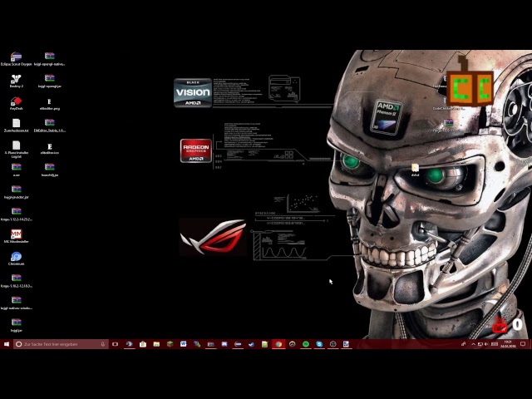The image size is (532, 399).
Task: Expand the hidden system tray icons chevron
Action: (473, 344)
